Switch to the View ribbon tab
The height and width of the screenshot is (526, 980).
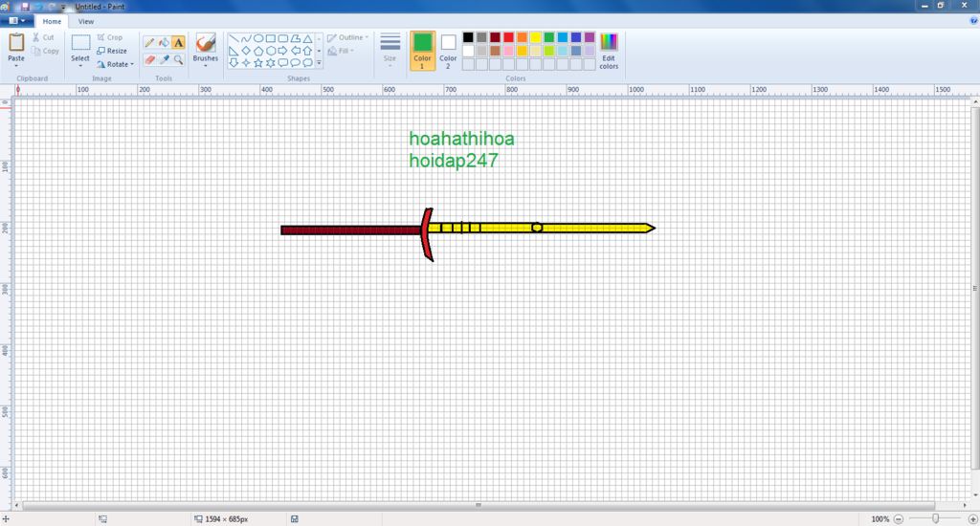coord(86,21)
